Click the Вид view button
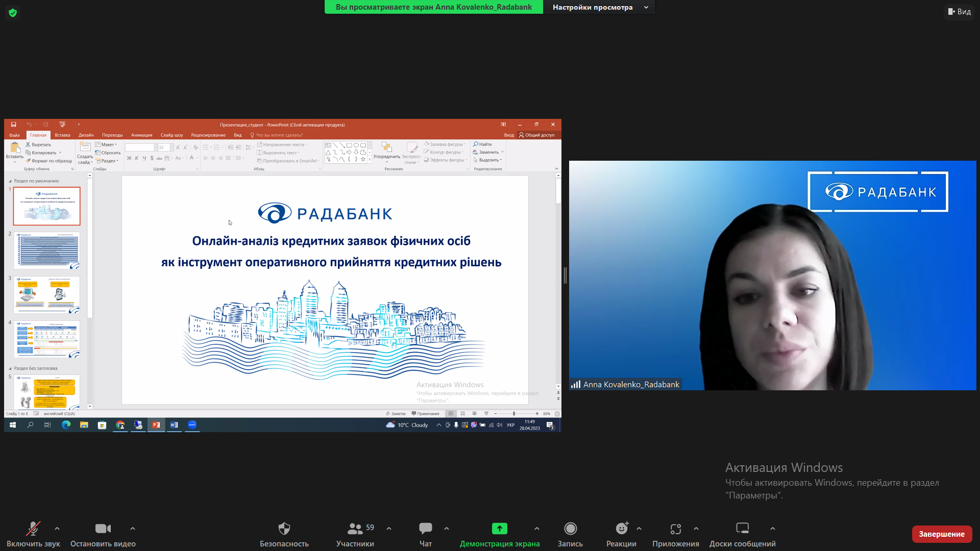980x551 pixels. 960,11
